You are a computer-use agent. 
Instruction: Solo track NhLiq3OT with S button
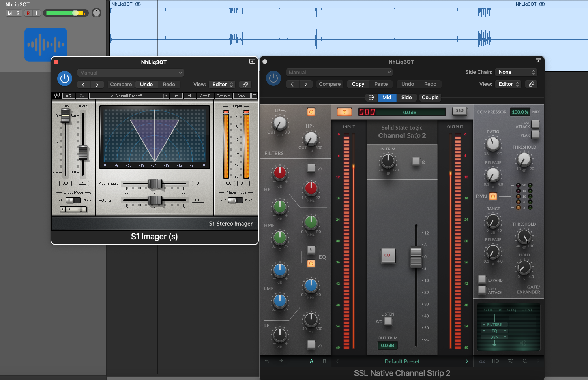pyautogui.click(x=18, y=13)
